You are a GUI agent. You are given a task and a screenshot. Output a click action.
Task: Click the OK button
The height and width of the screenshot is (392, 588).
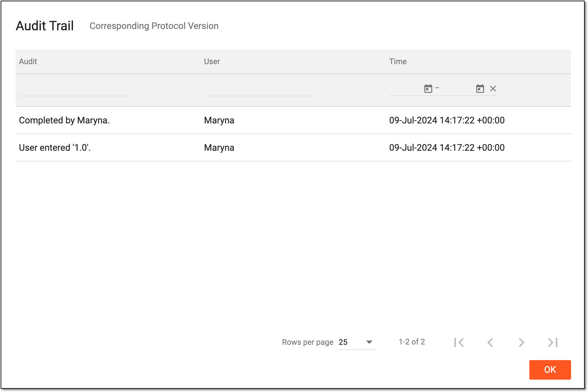[550, 370]
